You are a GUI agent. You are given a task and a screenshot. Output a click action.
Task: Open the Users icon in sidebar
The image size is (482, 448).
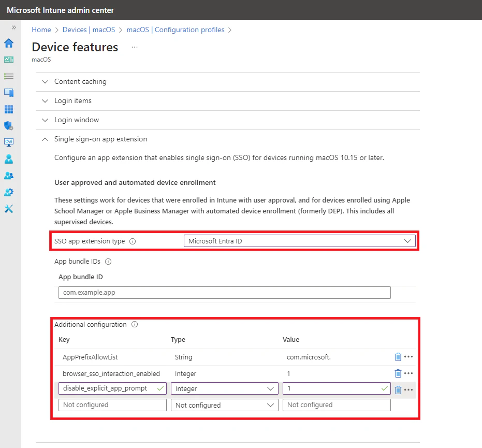9,159
